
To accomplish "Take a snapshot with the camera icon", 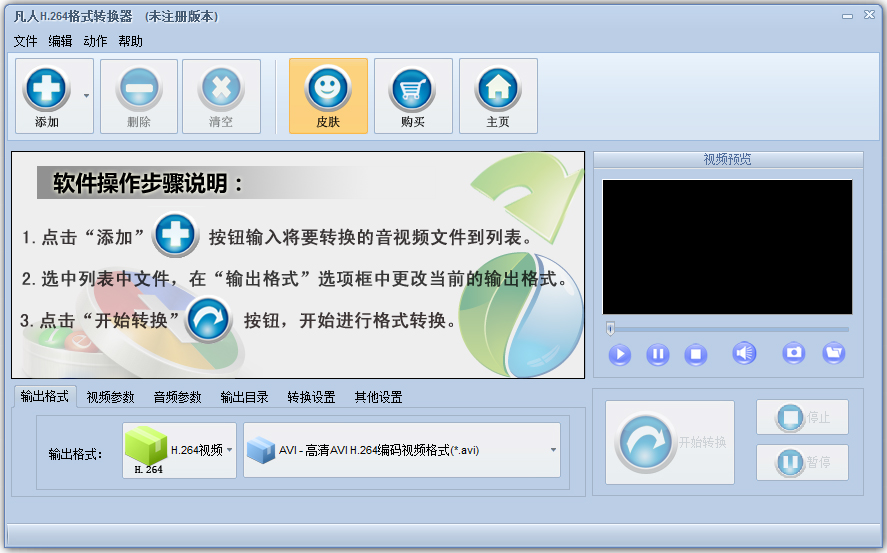I will (x=794, y=353).
